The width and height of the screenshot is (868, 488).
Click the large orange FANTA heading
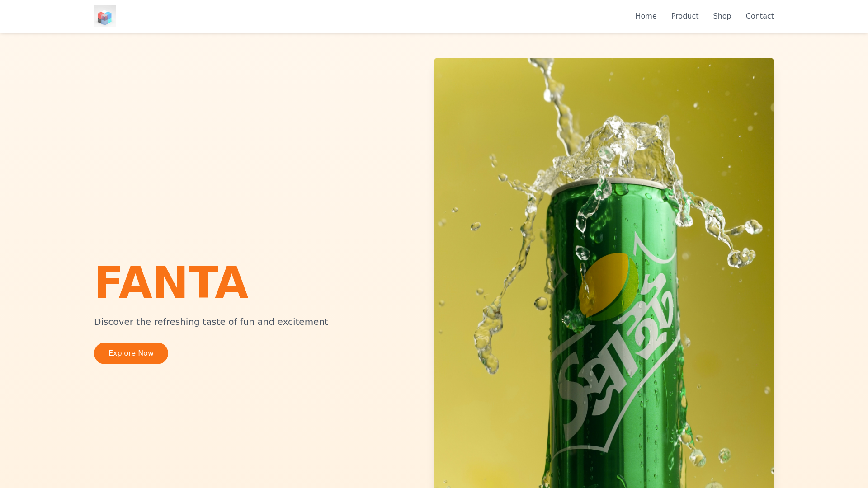click(x=172, y=282)
